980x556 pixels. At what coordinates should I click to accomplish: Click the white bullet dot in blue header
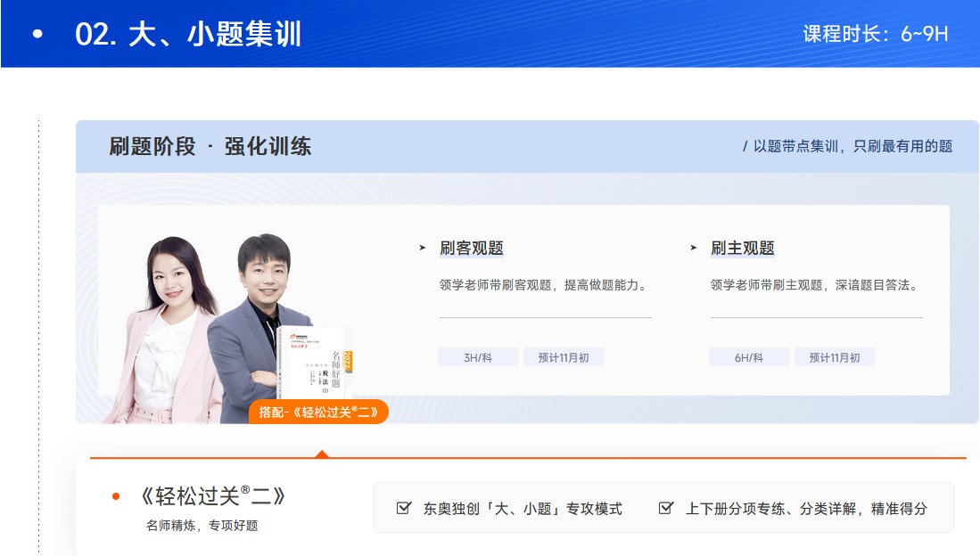[35, 33]
